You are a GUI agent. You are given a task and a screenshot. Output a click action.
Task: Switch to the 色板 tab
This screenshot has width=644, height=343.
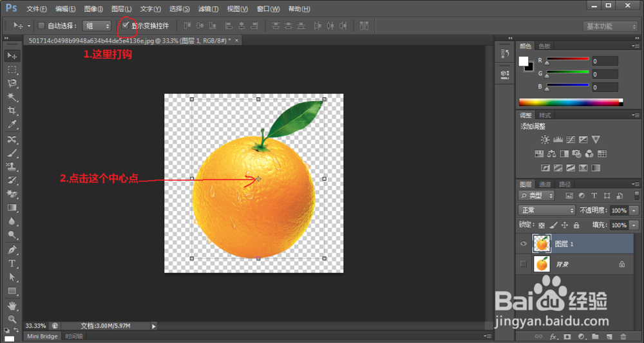545,46
